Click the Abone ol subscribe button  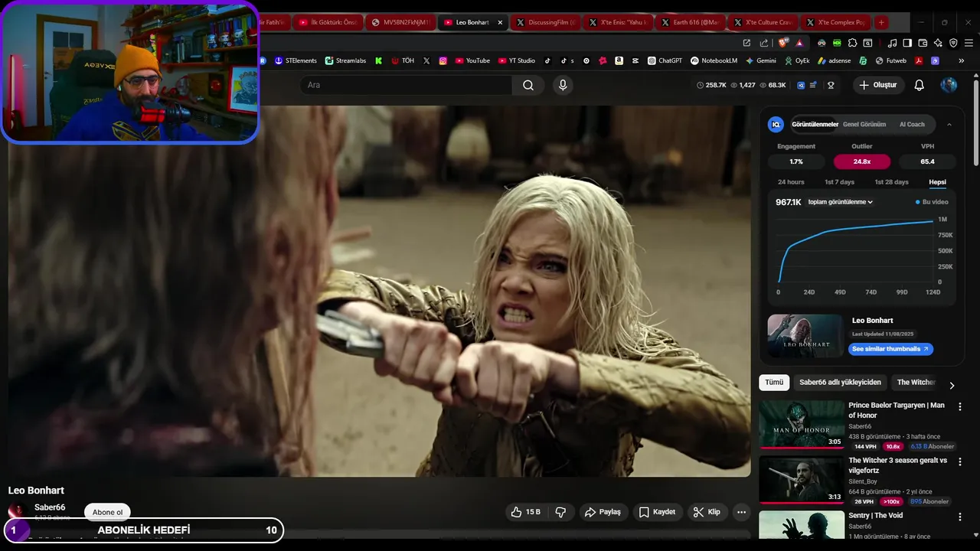click(107, 512)
